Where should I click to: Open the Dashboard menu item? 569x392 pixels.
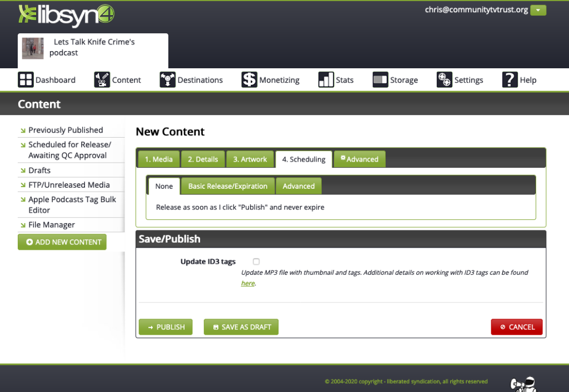pyautogui.click(x=56, y=80)
